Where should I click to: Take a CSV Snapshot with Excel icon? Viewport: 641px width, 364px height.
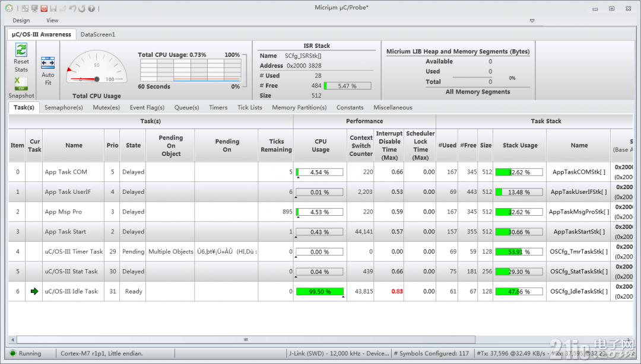coord(21,84)
